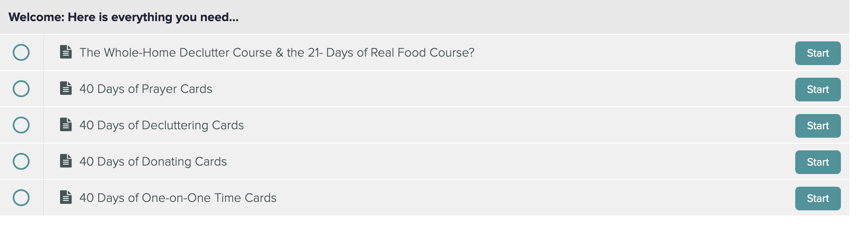Toggle completion circle for Decluttering Cards
The height and width of the screenshot is (234, 868).
click(21, 125)
